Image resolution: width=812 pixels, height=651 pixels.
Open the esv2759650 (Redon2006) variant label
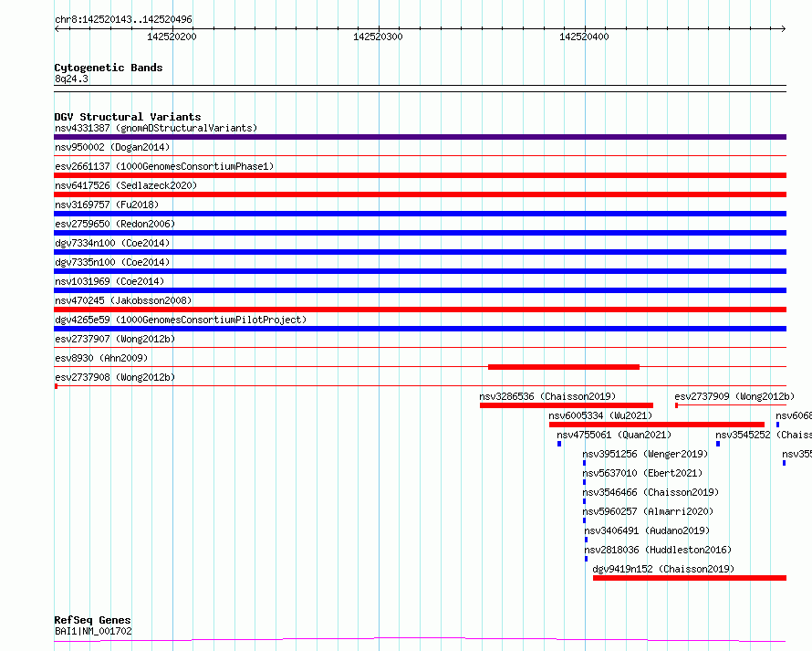click(x=114, y=224)
